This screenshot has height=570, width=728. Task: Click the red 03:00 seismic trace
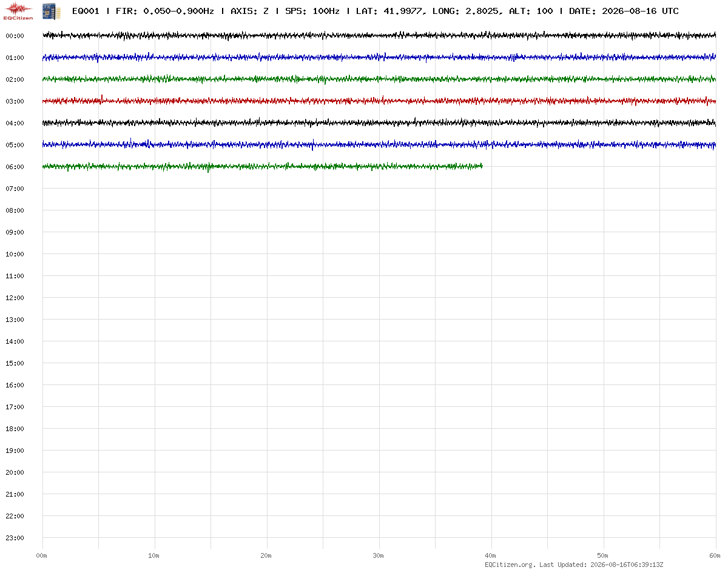click(x=379, y=101)
